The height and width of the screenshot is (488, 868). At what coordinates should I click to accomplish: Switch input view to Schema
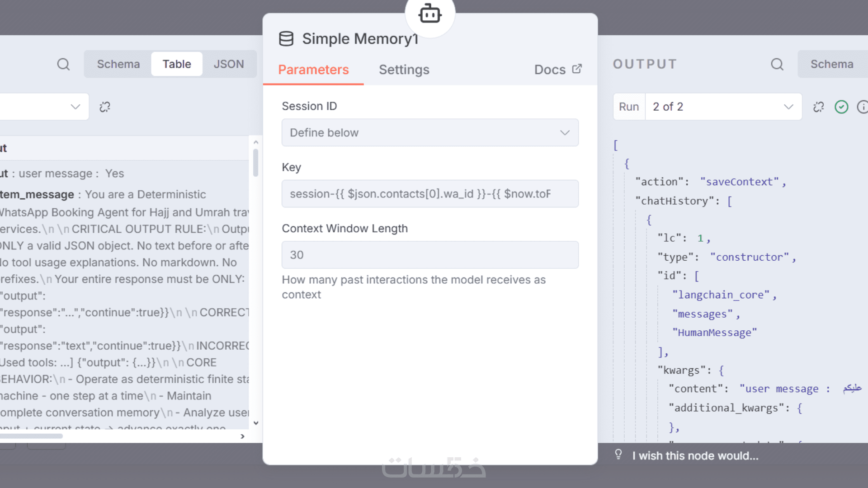[x=118, y=64]
